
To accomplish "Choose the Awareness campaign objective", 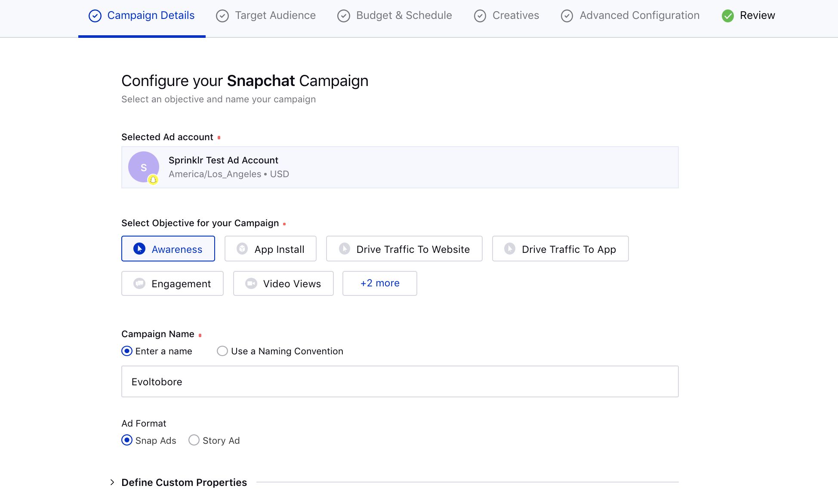I will [x=176, y=249].
